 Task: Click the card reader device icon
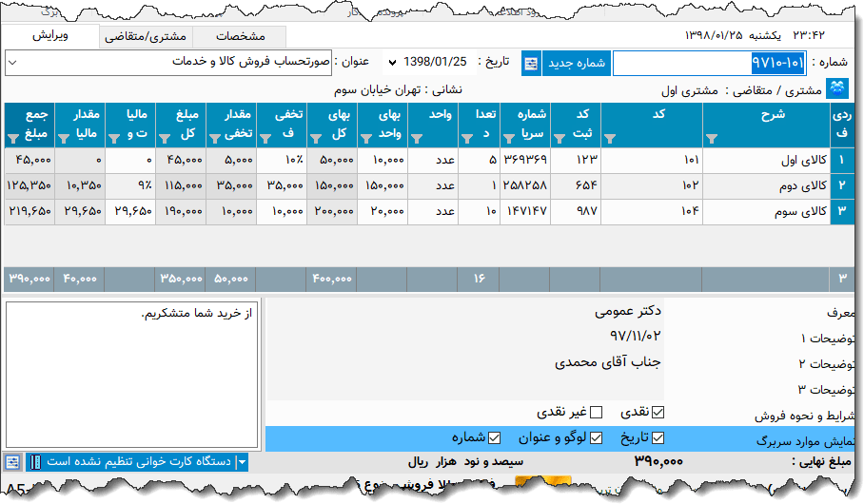coord(35,462)
